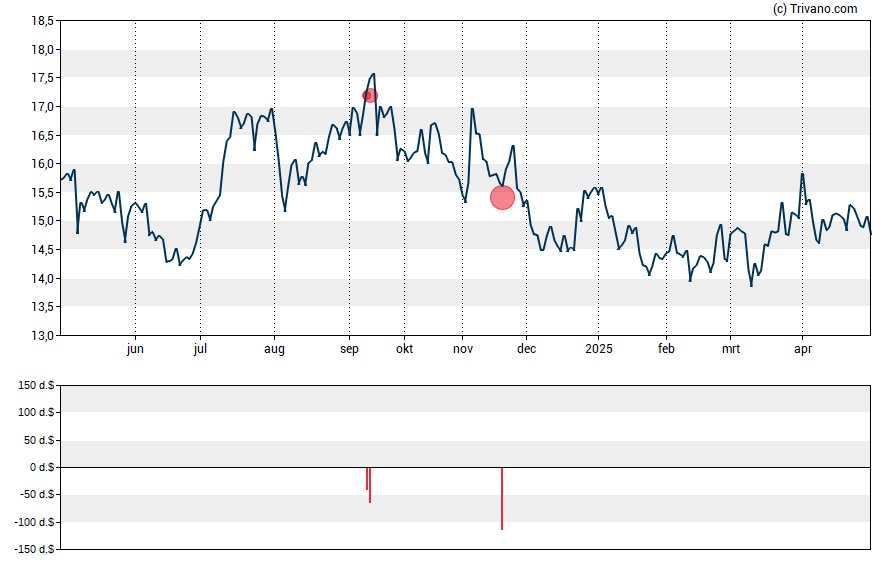Click the 'jun' month label
This screenshot has width=888, height=565.
tap(135, 349)
